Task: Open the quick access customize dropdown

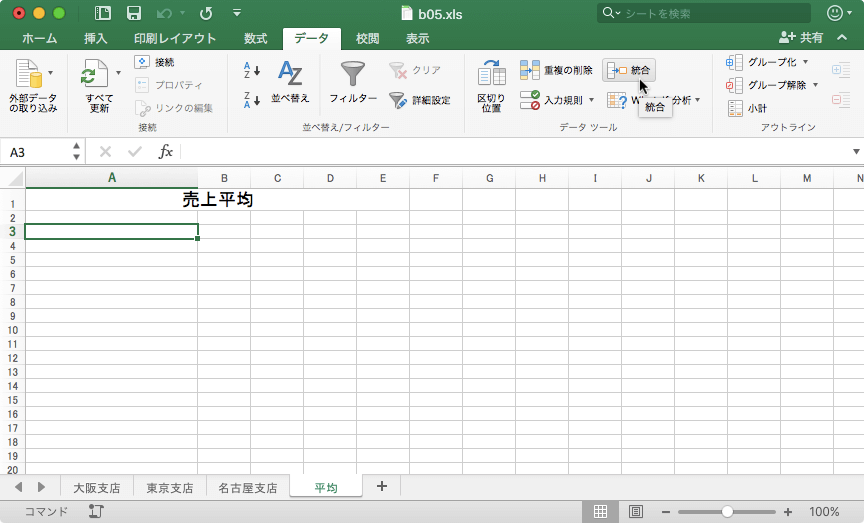Action: [x=237, y=13]
